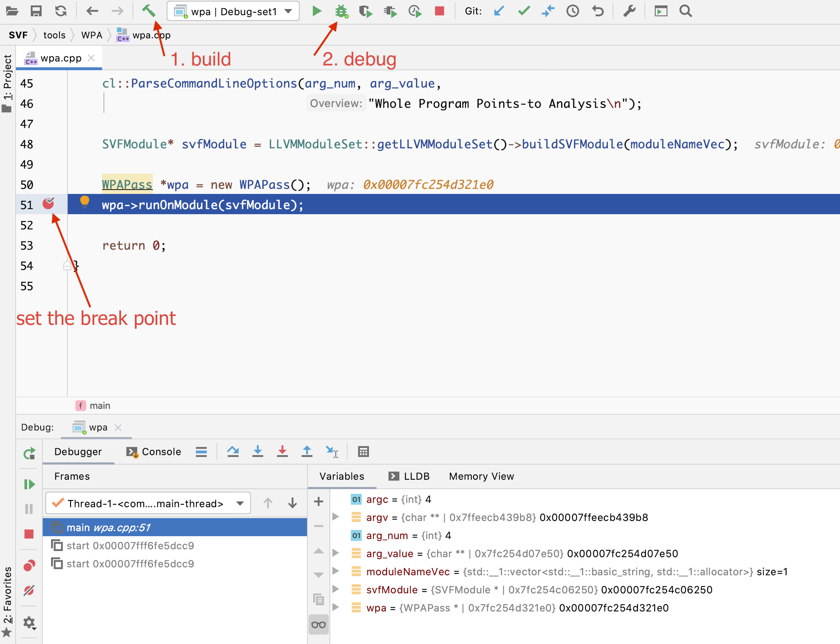The width and height of the screenshot is (840, 644).
Task: Revert changes with undo arrow icon
Action: point(597,11)
